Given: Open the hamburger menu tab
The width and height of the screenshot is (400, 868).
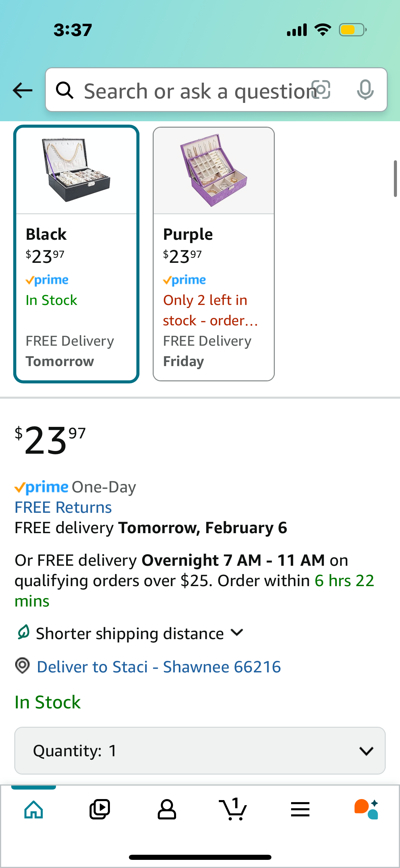Looking at the screenshot, I should coord(300,809).
